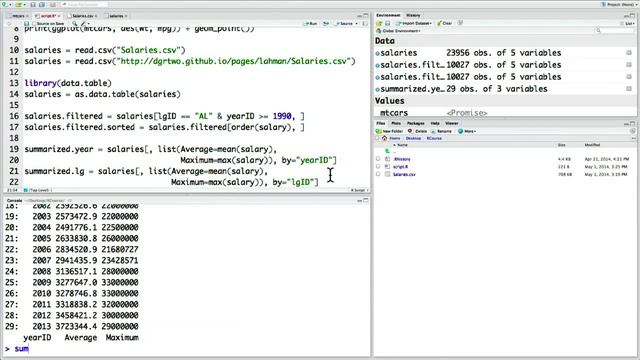Click the new file icon in main toolbar

[x=4, y=4]
